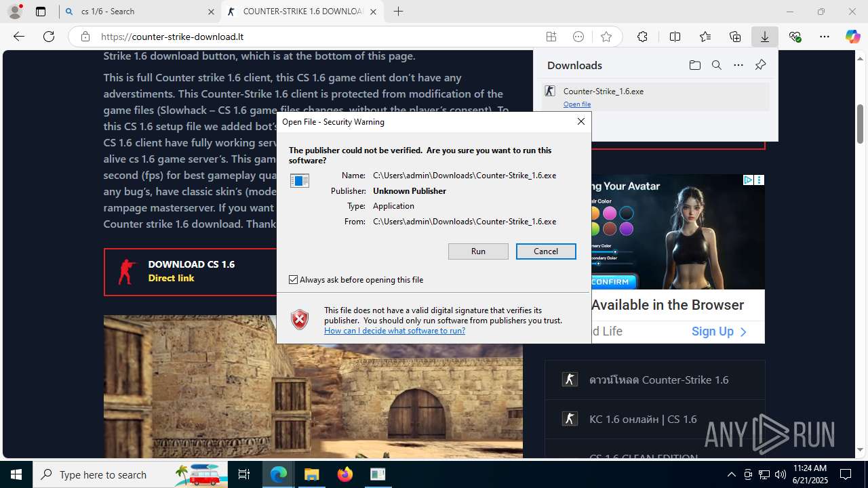Close the 'cs 1/6 - Search' tab
Screen dimensions: 868x488
coord(211,12)
